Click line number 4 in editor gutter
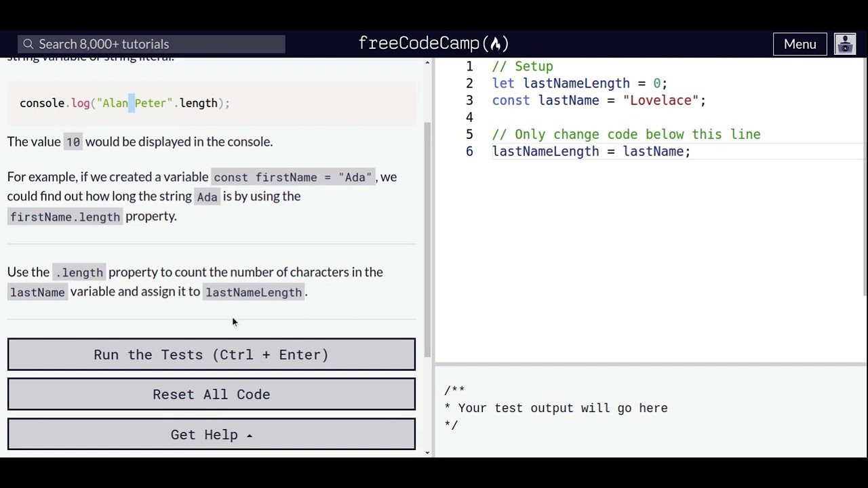Viewport: 868px width, 488px height. pos(469,117)
